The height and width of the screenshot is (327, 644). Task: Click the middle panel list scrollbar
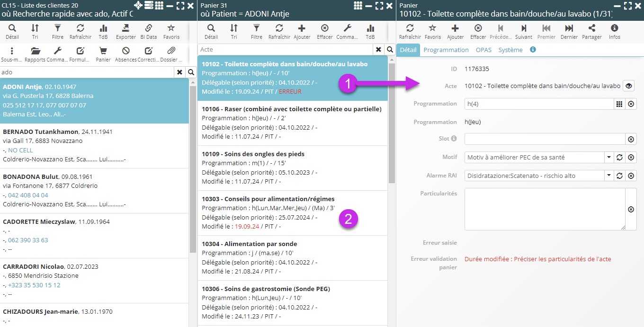(391, 123)
